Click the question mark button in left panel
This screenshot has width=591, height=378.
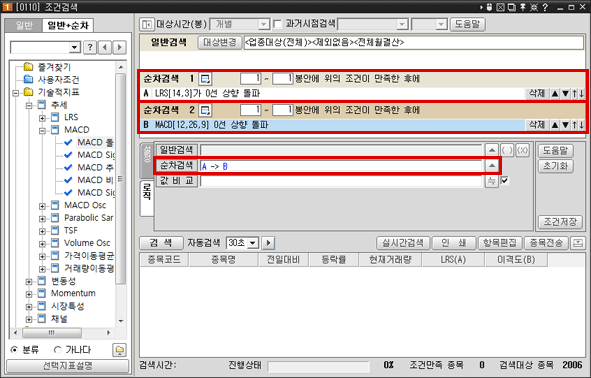pyautogui.click(x=90, y=47)
